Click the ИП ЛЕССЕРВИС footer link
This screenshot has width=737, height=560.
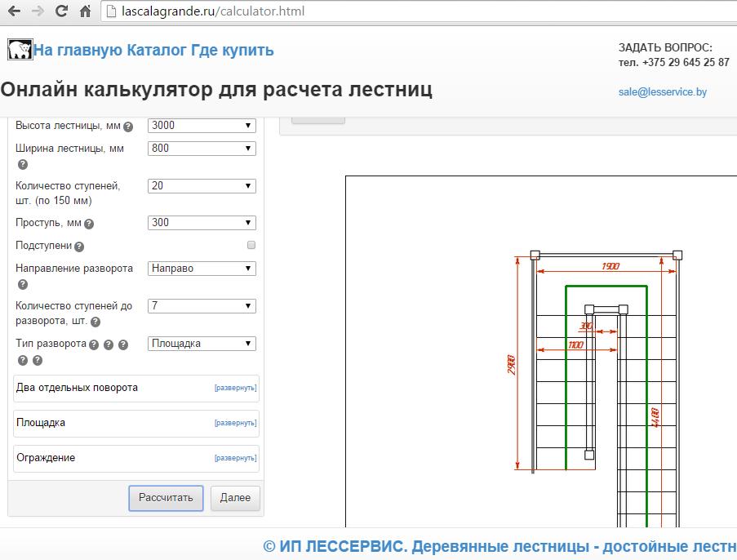click(499, 547)
